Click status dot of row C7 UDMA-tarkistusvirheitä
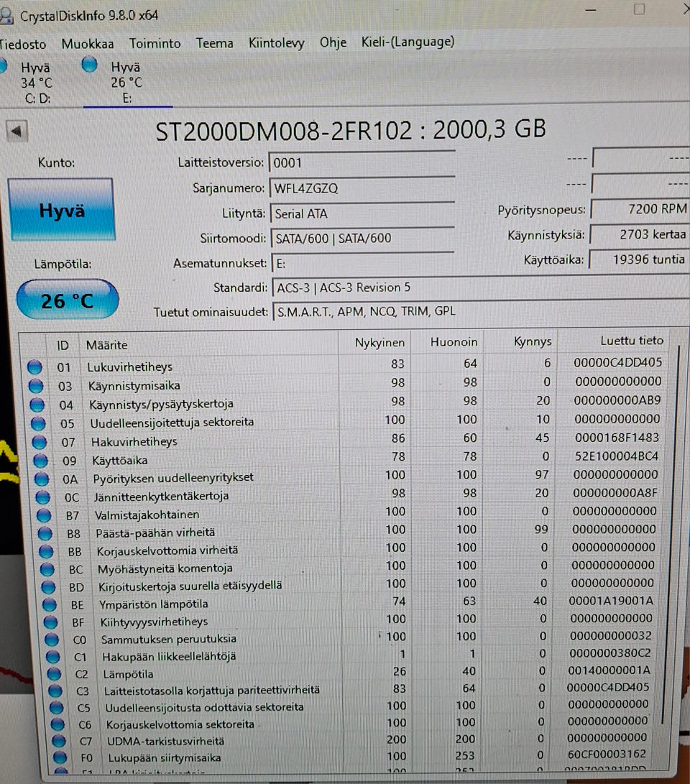This screenshot has width=690, height=784. (x=58, y=740)
